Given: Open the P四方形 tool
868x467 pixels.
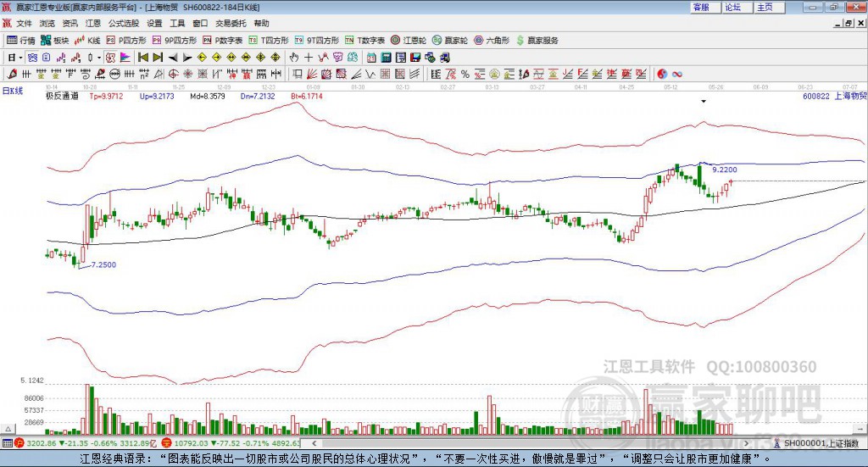Looking at the screenshot, I should tap(126, 41).
